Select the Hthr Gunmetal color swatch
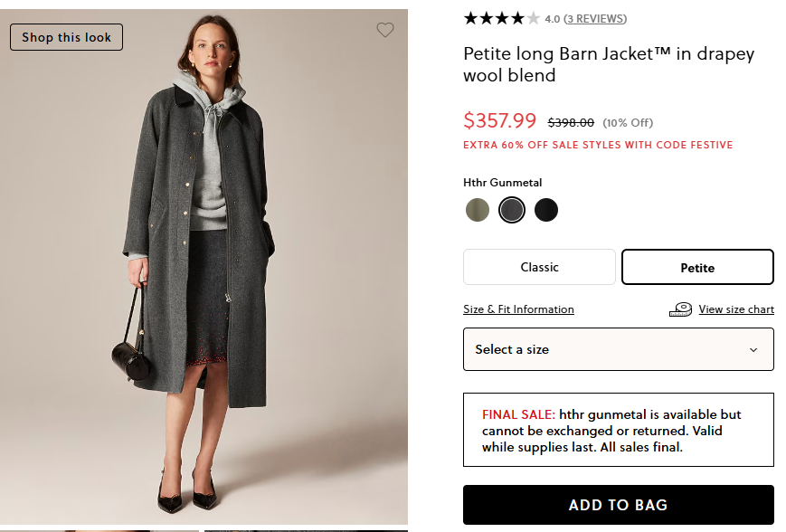The height and width of the screenshot is (532, 786). [512, 211]
